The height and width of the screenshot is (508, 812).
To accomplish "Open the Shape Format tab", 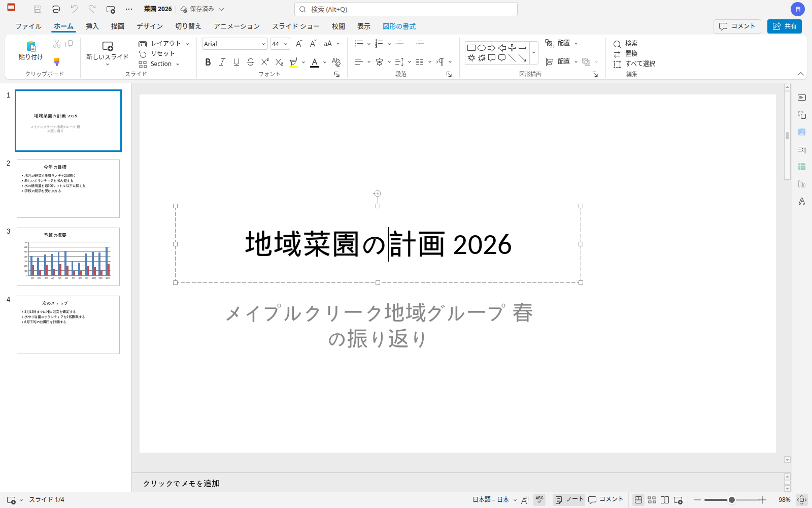I will [399, 26].
